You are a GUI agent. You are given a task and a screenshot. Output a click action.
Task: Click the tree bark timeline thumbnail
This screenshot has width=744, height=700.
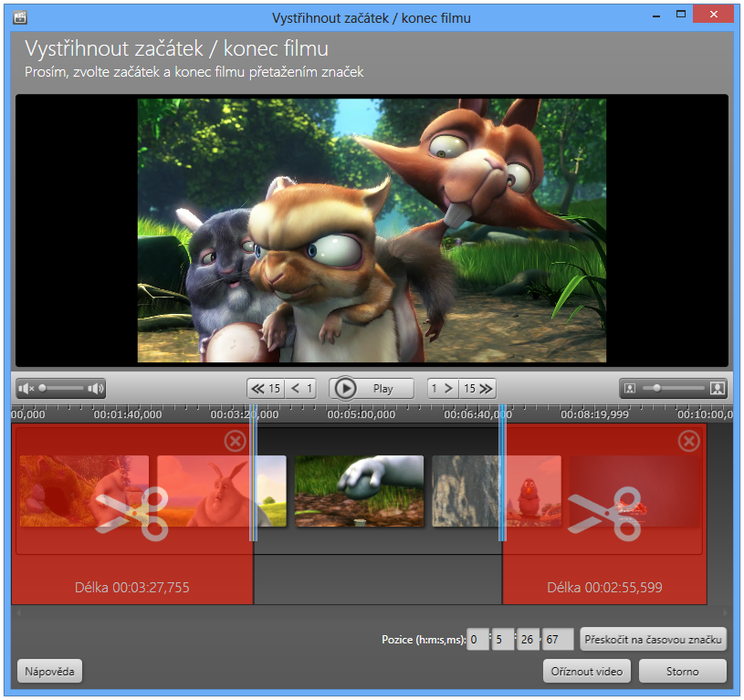[x=466, y=491]
